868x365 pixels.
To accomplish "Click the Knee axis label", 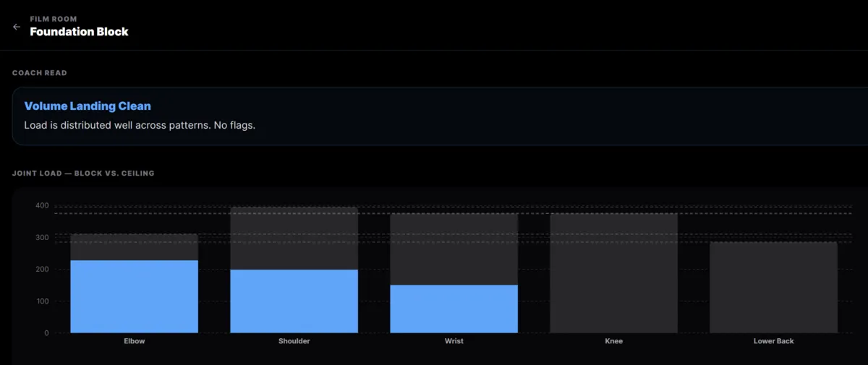I will coord(613,341).
